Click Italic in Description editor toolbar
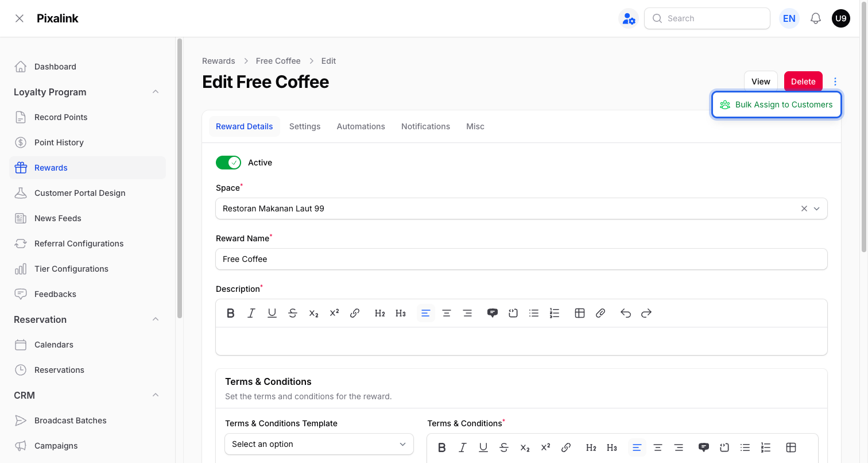The height and width of the screenshot is (463, 868). point(251,313)
